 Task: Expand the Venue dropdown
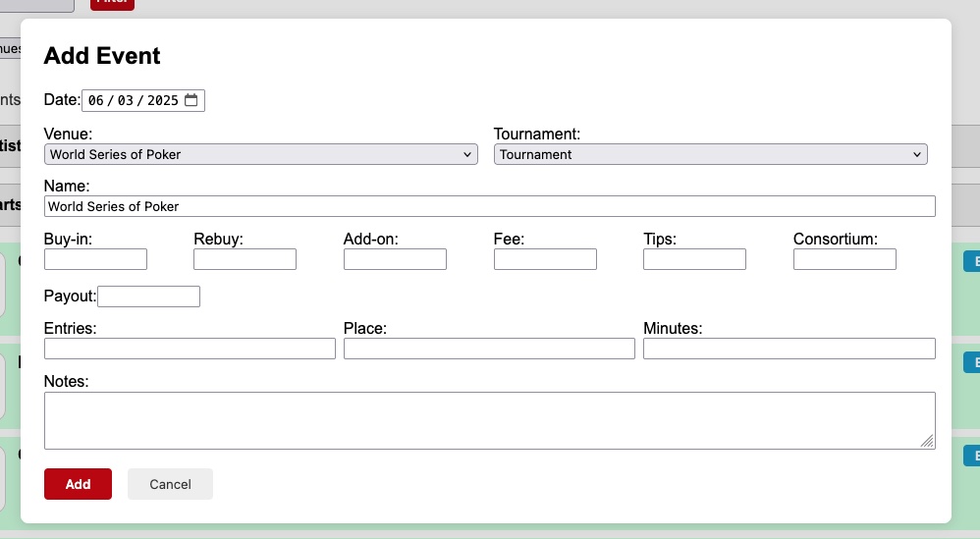pos(261,154)
